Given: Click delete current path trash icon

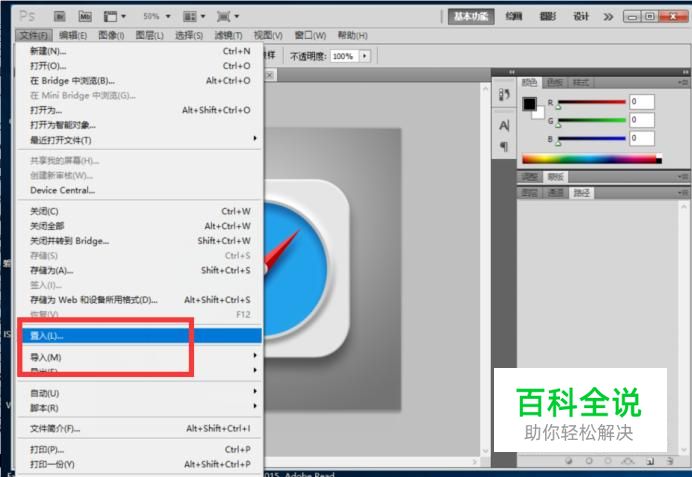Looking at the screenshot, I should 670,461.
